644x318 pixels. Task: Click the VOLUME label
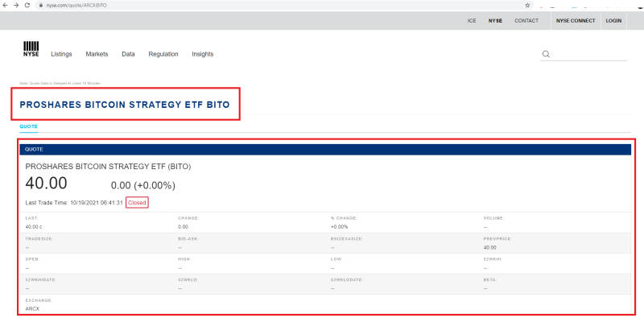(493, 218)
